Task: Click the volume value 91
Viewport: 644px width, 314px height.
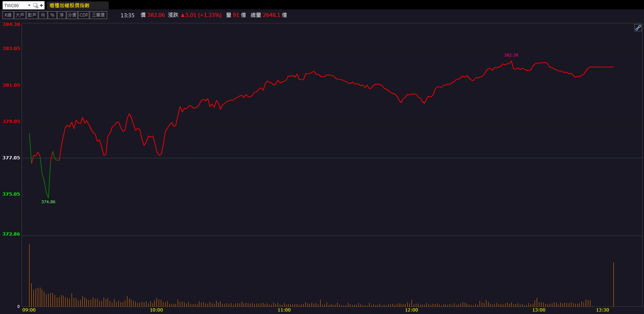Action: coord(236,15)
